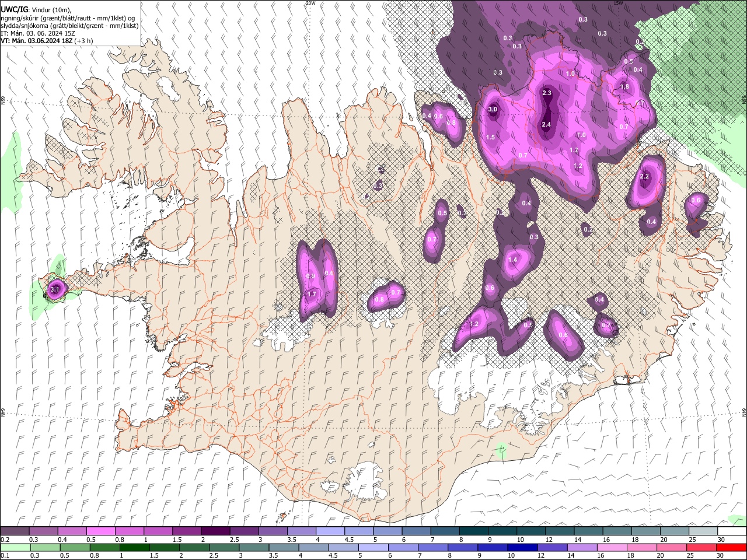Click the '0.2' label in the top legend row
The width and height of the screenshot is (747, 560).
coord(5,540)
